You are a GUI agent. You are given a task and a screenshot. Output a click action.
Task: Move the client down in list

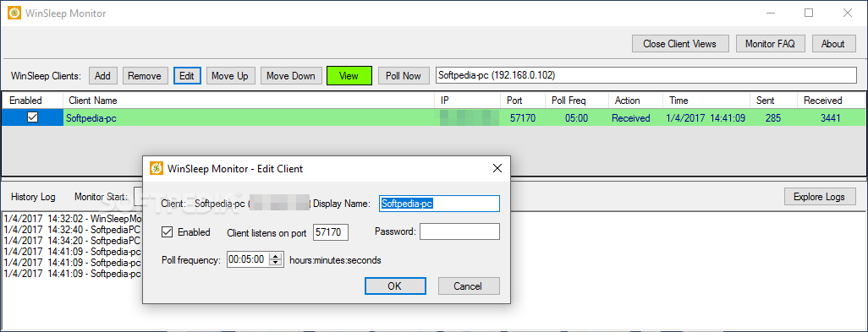[291, 76]
